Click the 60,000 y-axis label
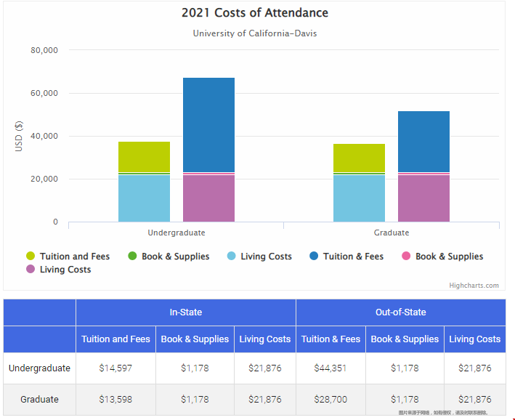 click(x=44, y=93)
